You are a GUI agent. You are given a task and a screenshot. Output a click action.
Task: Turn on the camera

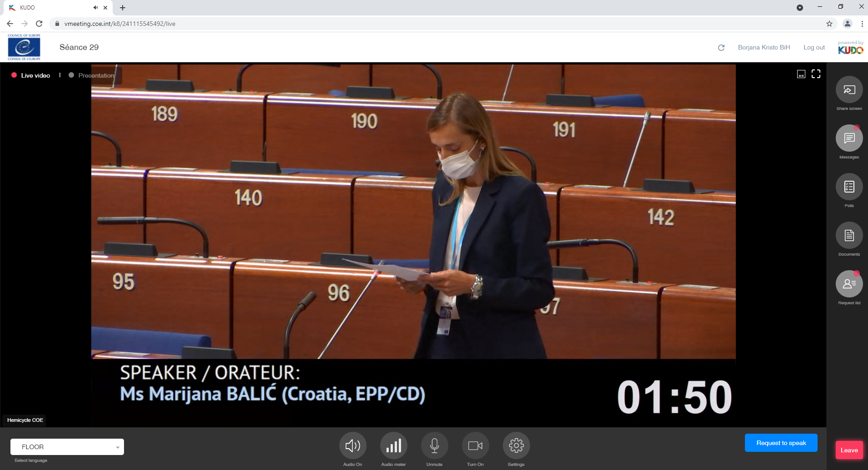[x=475, y=446]
